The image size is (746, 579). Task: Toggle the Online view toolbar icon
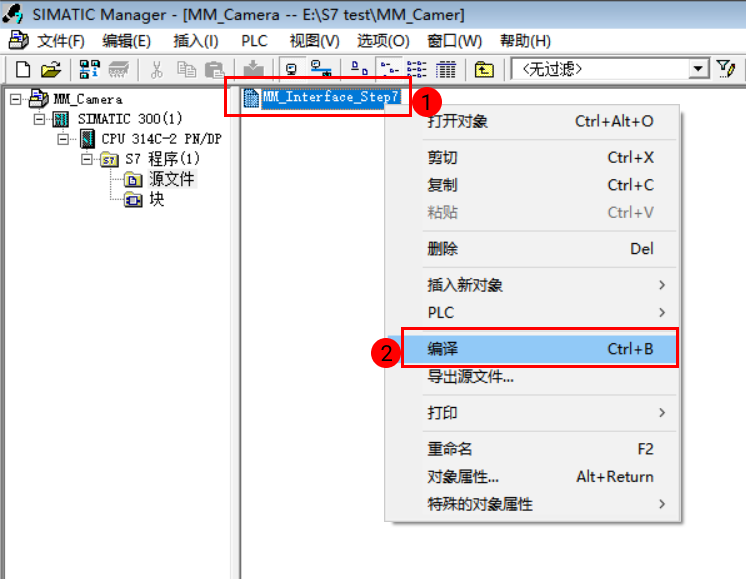(x=292, y=69)
